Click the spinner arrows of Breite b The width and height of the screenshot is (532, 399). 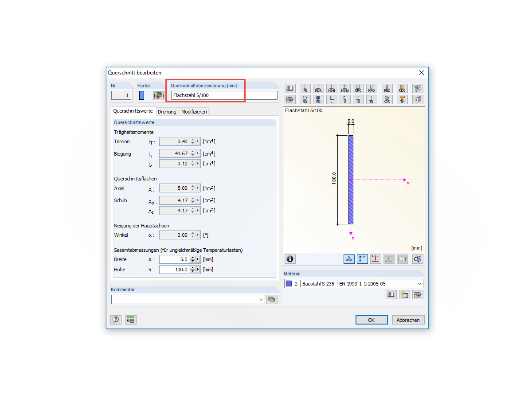pos(193,259)
